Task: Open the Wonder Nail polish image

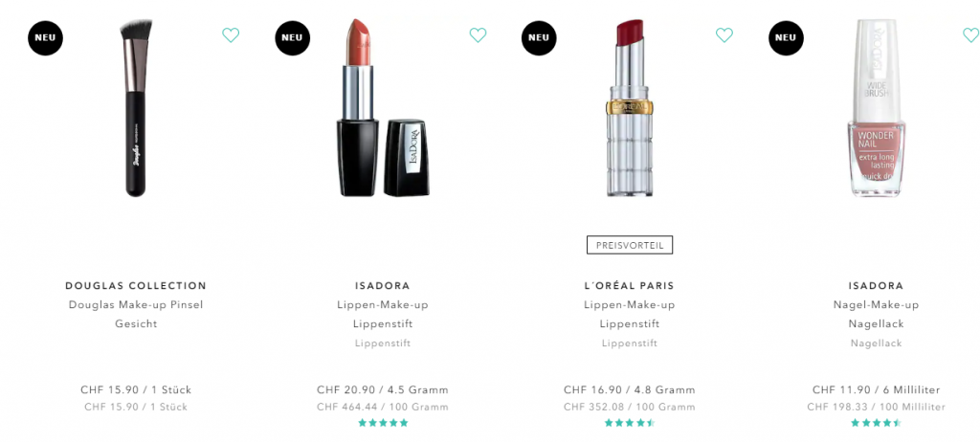Action: pos(877,107)
